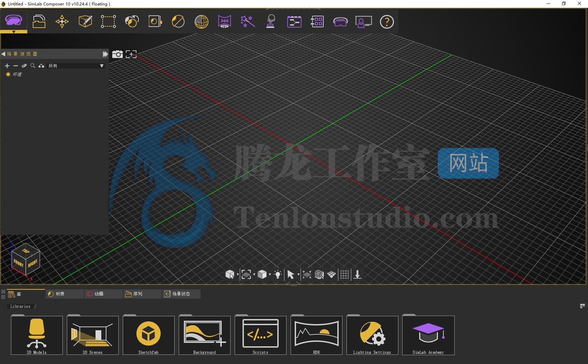This screenshot has width=588, height=364.
Task: Switch to the 动画 animation tab
Action: tap(104, 294)
